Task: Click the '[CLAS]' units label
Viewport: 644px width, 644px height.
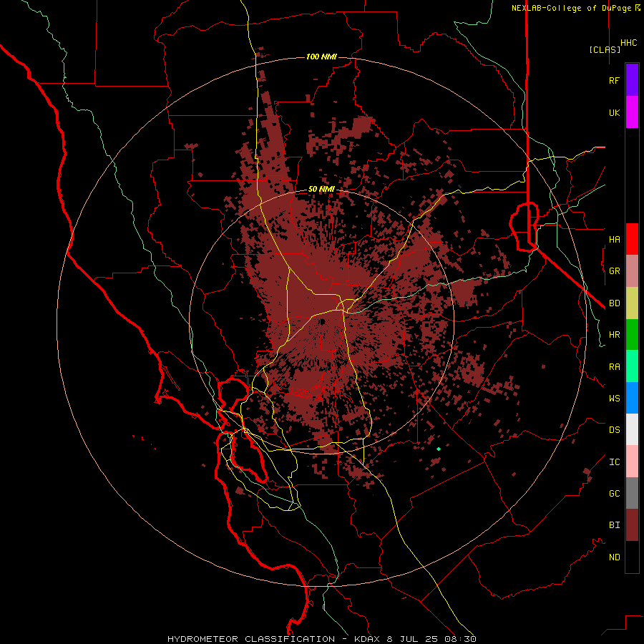Action: (x=605, y=50)
